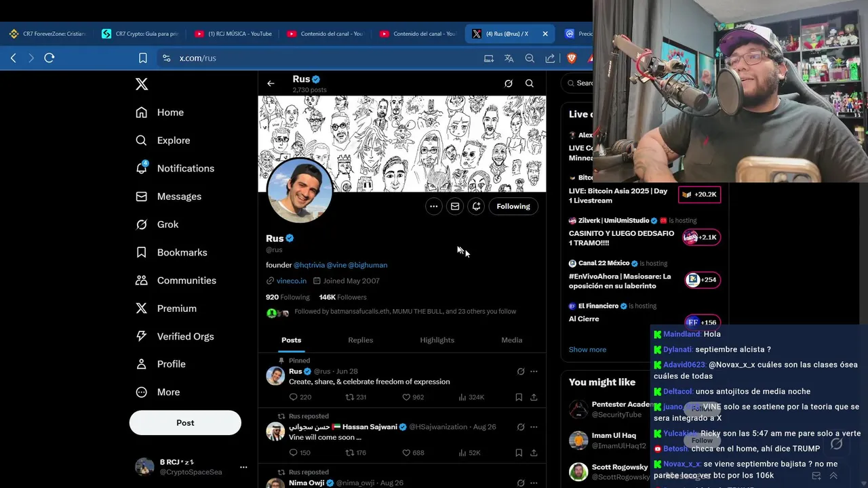Switch to the Highlights tab
The height and width of the screenshot is (488, 868).
437,340
